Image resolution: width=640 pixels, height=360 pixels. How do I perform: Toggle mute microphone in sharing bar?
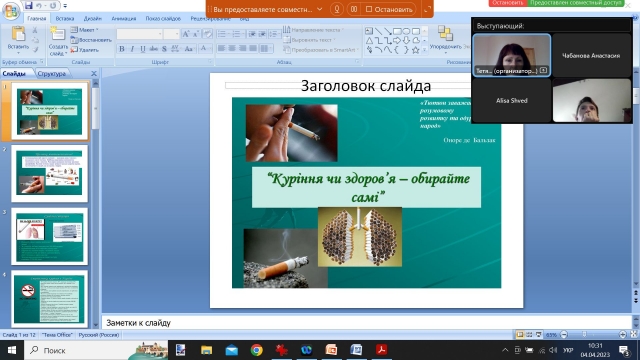click(x=337, y=9)
